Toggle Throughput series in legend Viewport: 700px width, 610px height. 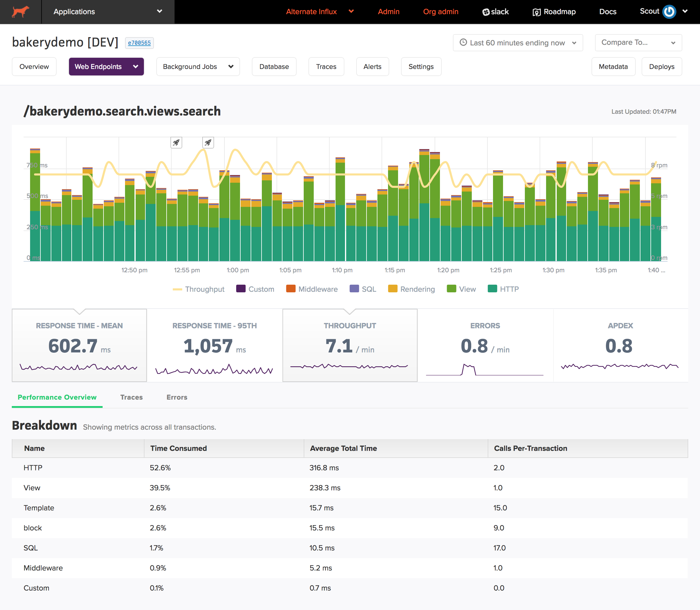click(198, 289)
